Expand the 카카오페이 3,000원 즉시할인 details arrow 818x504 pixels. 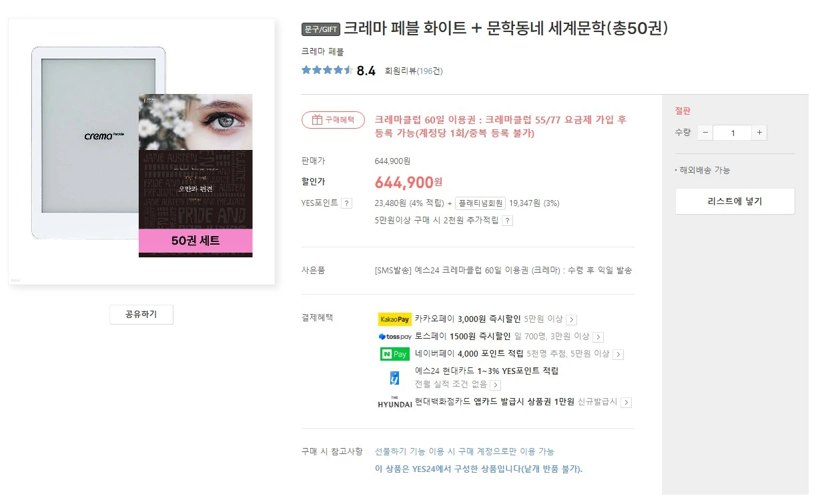pos(571,320)
